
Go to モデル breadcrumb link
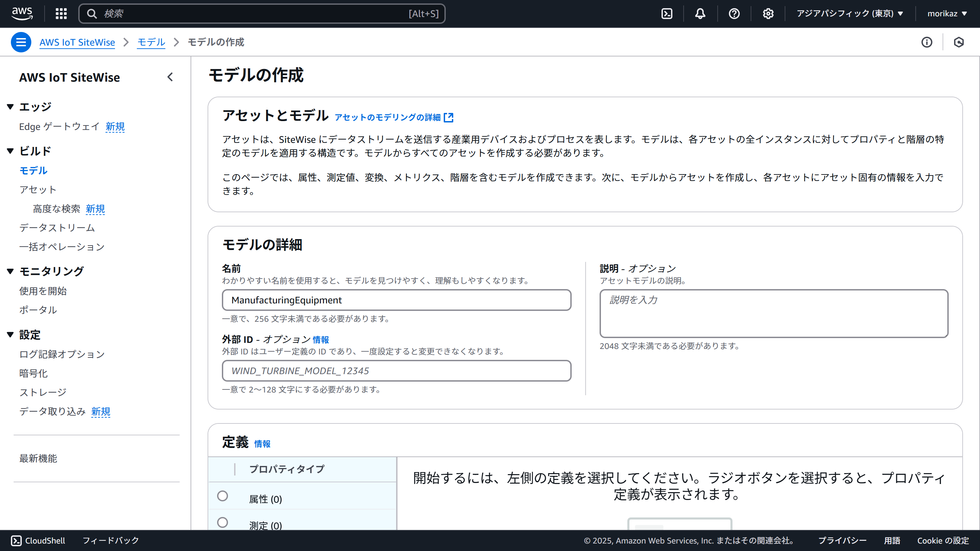pos(151,42)
